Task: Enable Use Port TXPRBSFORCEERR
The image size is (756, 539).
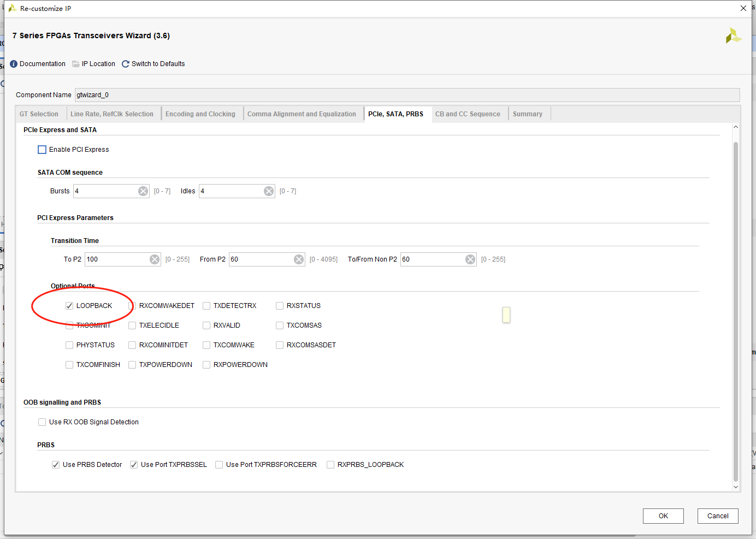Action: [x=219, y=465]
